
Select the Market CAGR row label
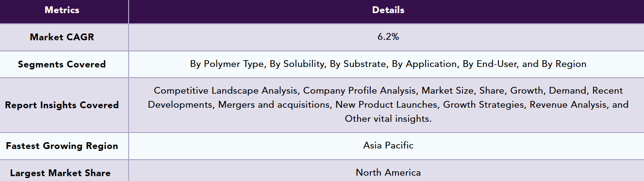(x=62, y=37)
